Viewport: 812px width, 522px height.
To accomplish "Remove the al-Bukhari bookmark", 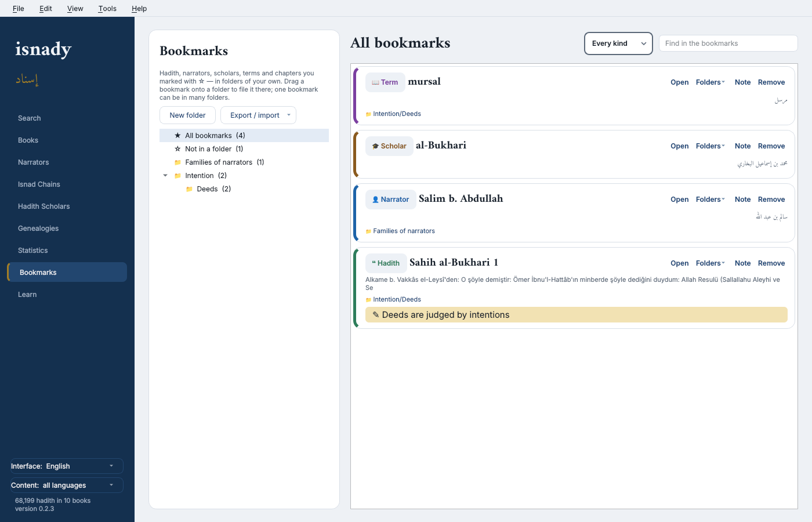I will (771, 146).
